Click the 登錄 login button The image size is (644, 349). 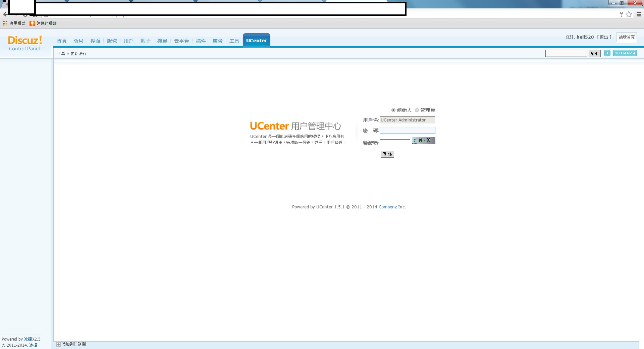[387, 154]
